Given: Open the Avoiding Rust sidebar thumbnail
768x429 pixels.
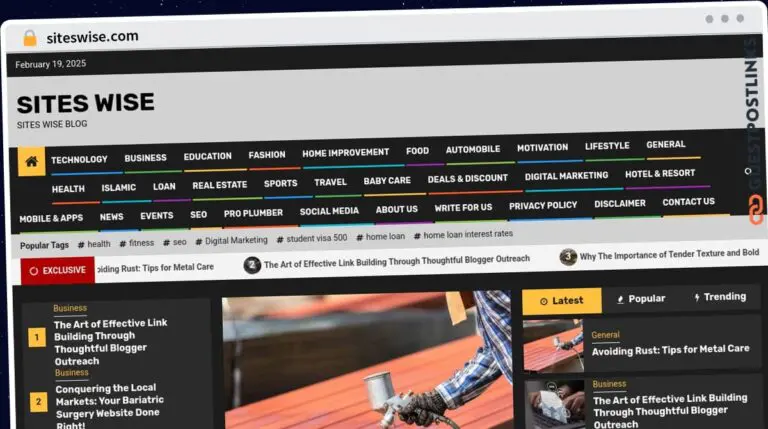Looking at the screenshot, I should click(553, 344).
